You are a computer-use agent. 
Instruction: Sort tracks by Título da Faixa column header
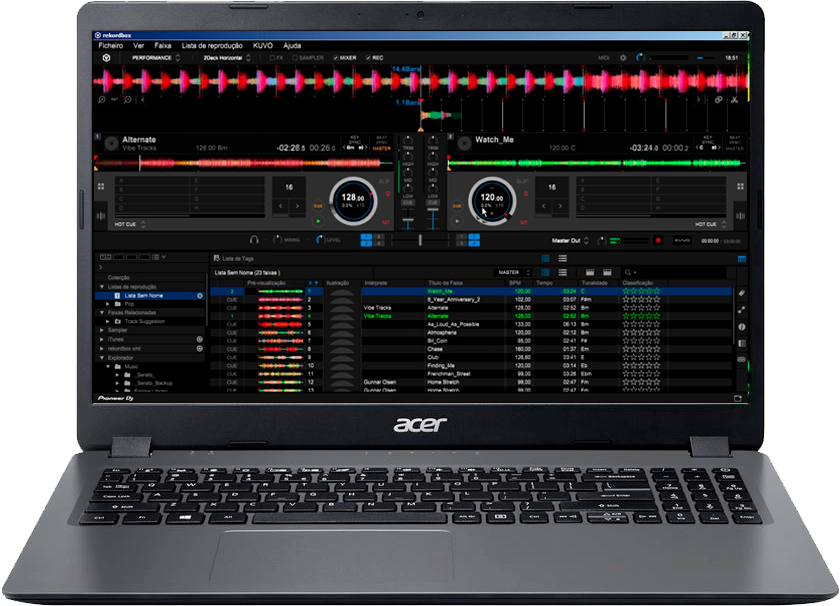445,283
